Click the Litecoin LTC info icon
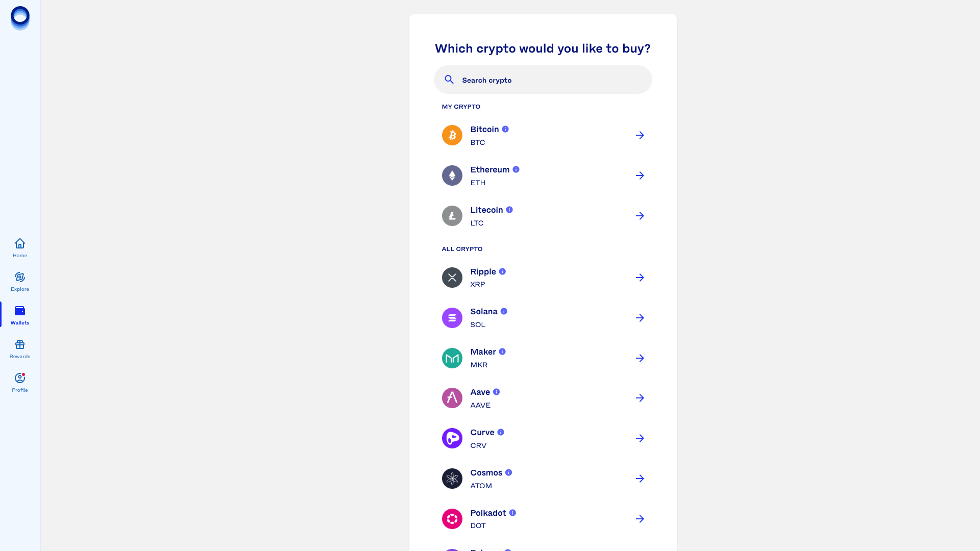The height and width of the screenshot is (551, 980). (x=509, y=210)
